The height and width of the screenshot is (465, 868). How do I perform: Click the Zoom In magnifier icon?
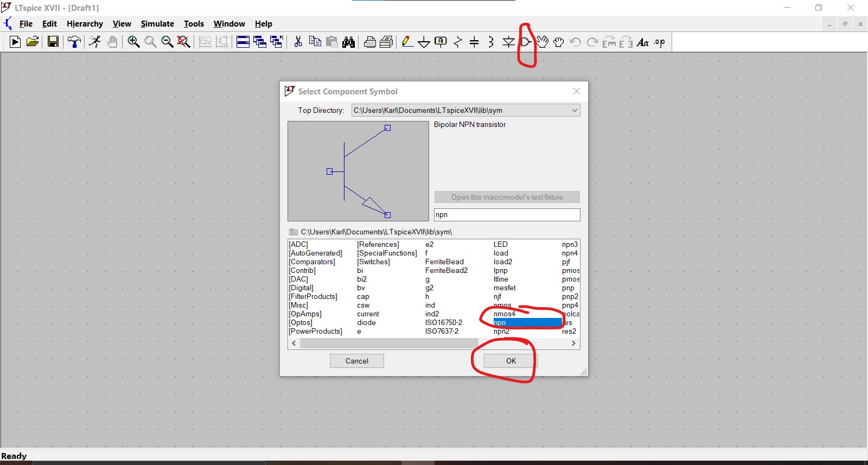click(133, 42)
